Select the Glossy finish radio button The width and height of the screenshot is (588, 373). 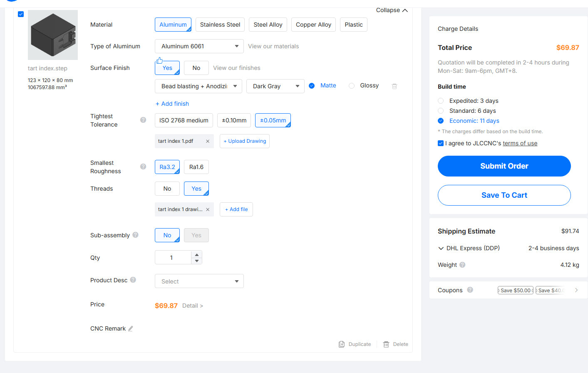click(352, 86)
